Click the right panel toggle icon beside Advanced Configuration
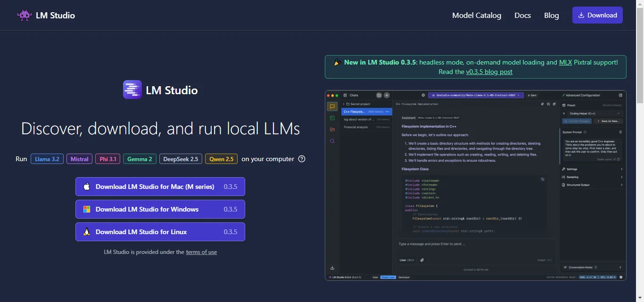 620,95
